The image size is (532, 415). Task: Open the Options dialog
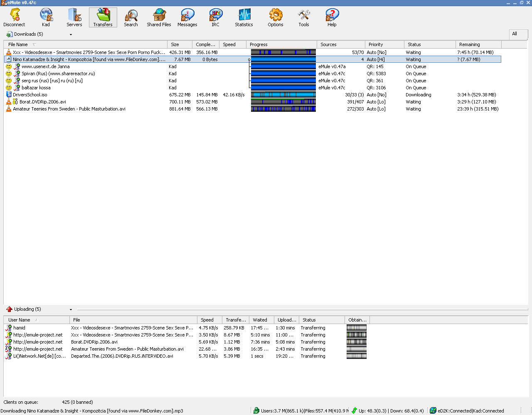click(276, 17)
